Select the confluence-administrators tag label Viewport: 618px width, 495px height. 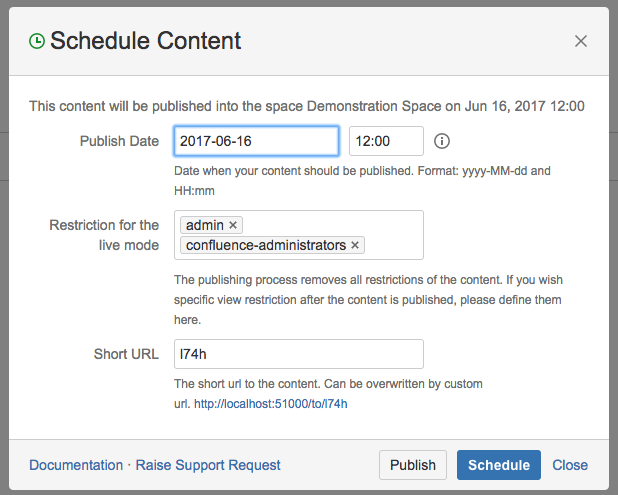pos(266,245)
